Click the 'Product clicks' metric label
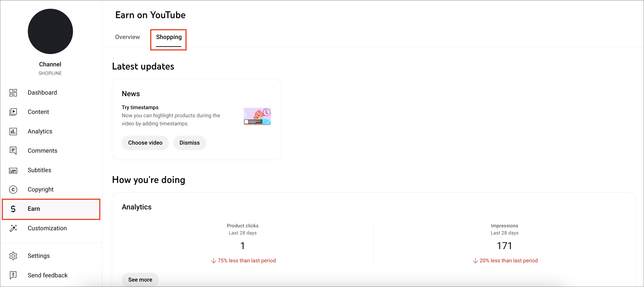The width and height of the screenshot is (644, 287). pyautogui.click(x=243, y=226)
